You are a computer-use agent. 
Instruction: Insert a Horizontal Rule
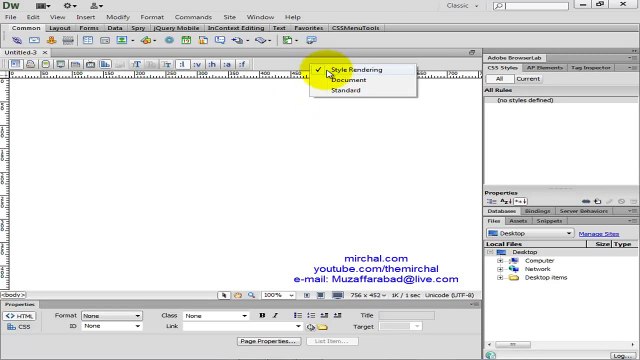[68, 40]
